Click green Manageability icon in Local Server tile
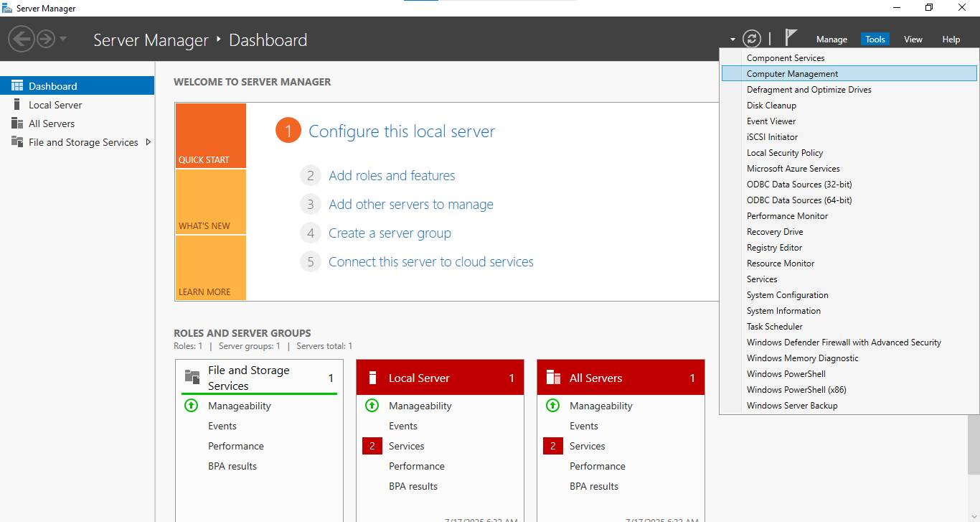Viewport: 980px width, 522px height. (x=372, y=406)
